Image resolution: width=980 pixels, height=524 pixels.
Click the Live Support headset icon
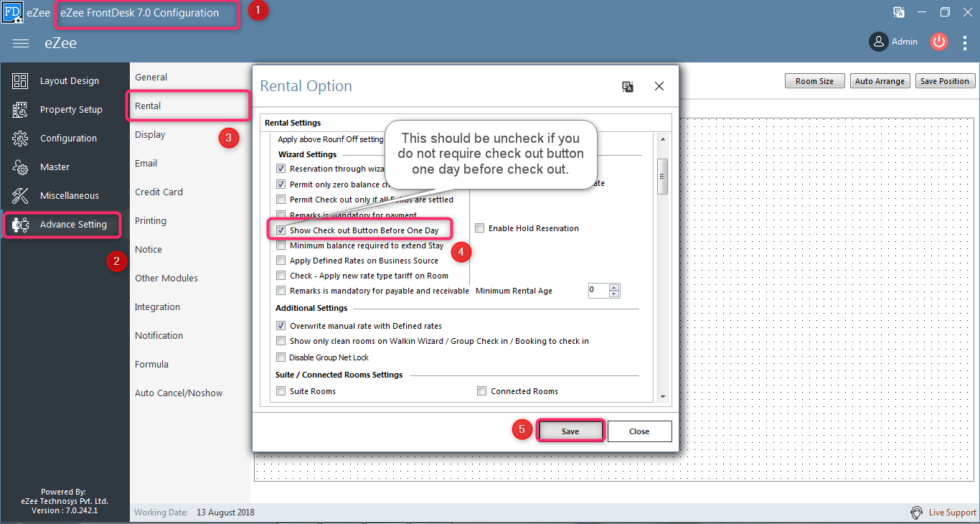click(916, 513)
